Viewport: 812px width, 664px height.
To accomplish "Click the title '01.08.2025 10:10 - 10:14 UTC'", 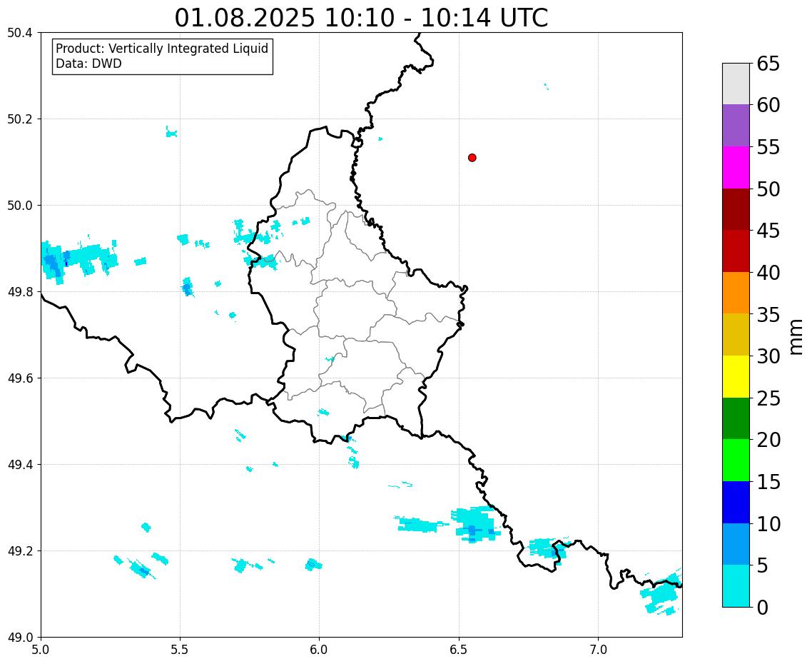I will click(x=361, y=18).
